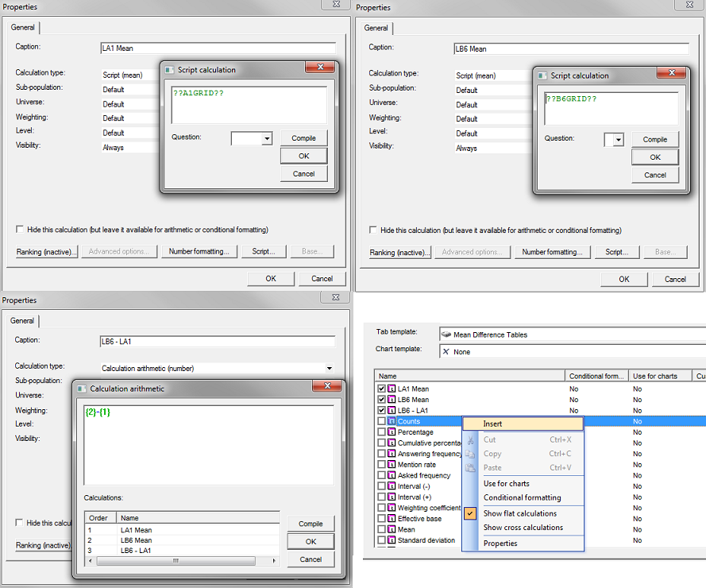This screenshot has height=588, width=706.
Task: Click Number formatting... in LB6 Mean properties
Action: (x=553, y=253)
